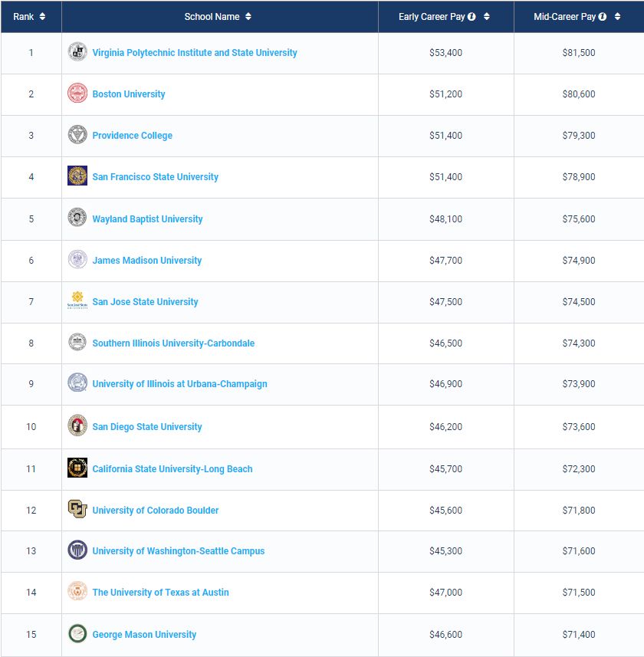Select rank number 15 cell

click(x=31, y=635)
